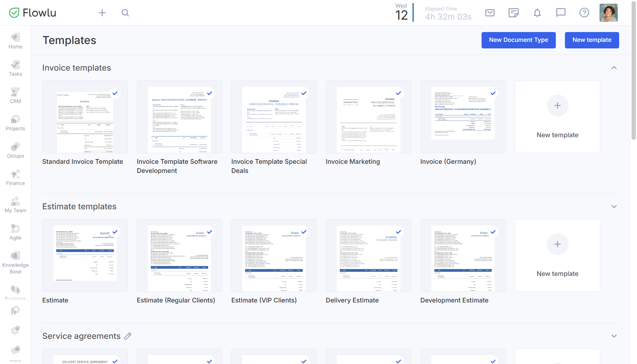Click the plus circle in Estimate templates New template card
Screen dimensions: 637x364
pos(557,244)
